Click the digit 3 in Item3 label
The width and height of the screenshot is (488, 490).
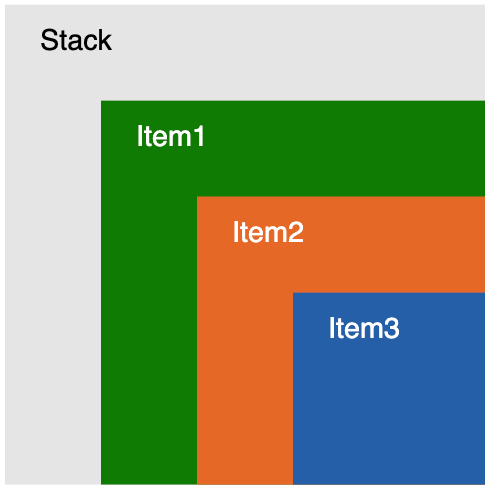click(392, 328)
